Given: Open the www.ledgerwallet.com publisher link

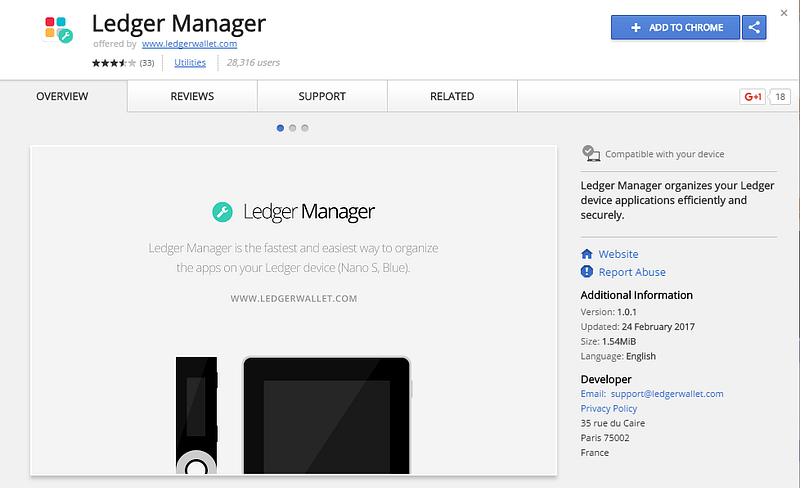Looking at the screenshot, I should pos(189,44).
